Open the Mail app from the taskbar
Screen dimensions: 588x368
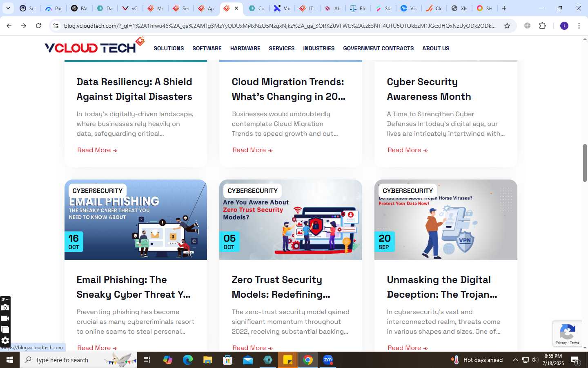click(x=247, y=360)
